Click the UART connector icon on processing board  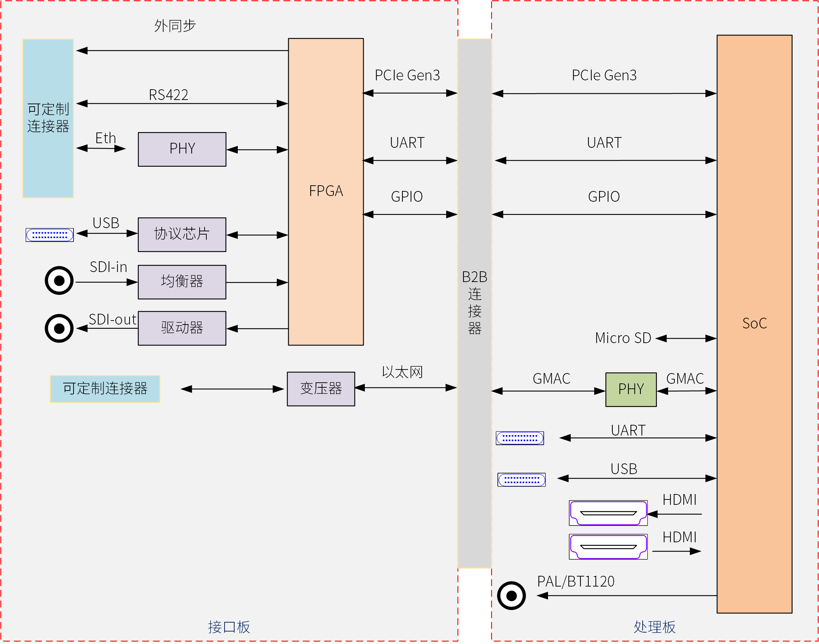click(519, 438)
